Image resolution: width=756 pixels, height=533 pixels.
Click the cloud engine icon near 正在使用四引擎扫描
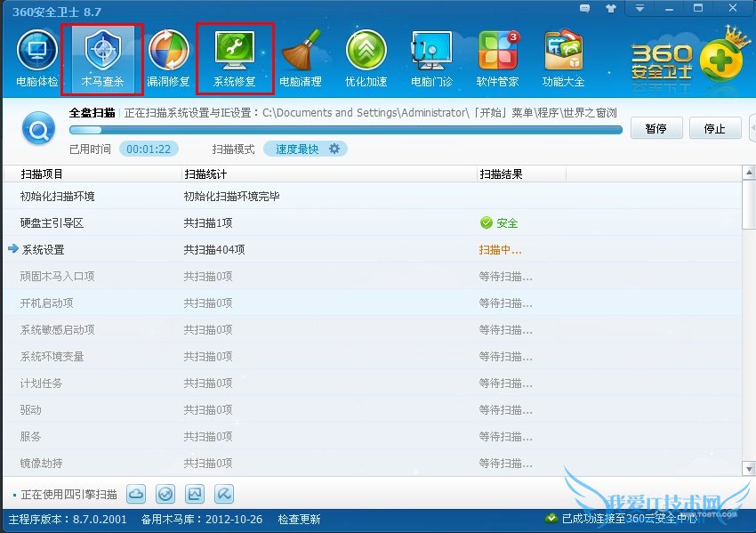(x=136, y=494)
